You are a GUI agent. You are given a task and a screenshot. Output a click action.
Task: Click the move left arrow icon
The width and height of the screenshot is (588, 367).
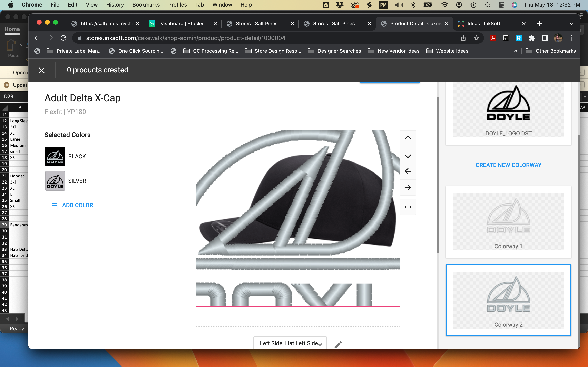408,171
